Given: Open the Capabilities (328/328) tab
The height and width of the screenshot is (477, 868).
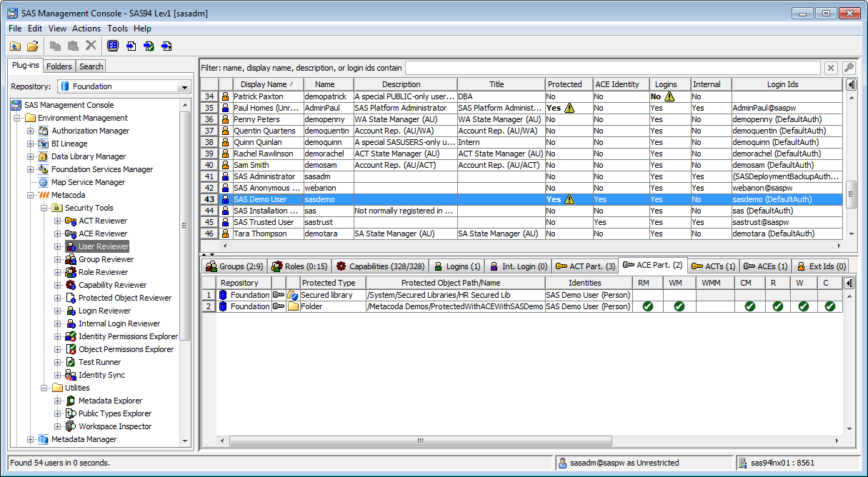Looking at the screenshot, I should pos(379,266).
